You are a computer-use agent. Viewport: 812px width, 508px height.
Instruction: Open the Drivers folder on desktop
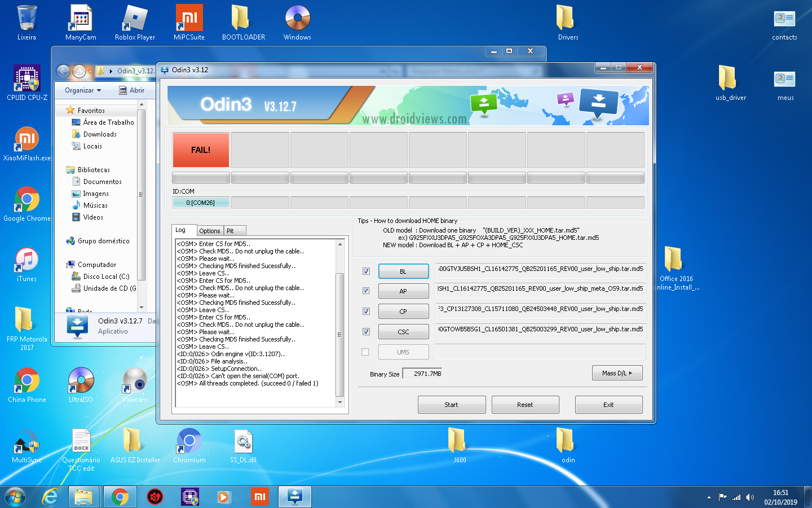point(568,23)
